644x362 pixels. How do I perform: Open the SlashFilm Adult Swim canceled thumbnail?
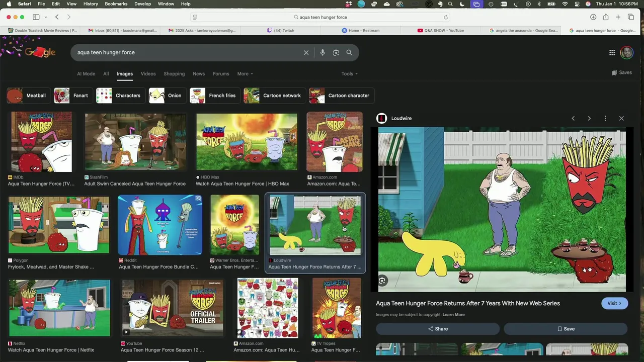(x=135, y=142)
